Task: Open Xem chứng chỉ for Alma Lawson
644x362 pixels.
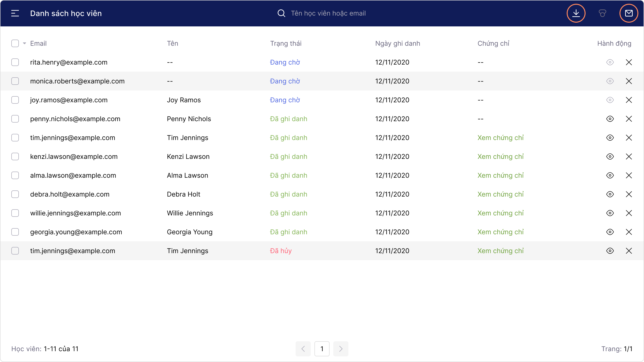Action: pos(500,176)
